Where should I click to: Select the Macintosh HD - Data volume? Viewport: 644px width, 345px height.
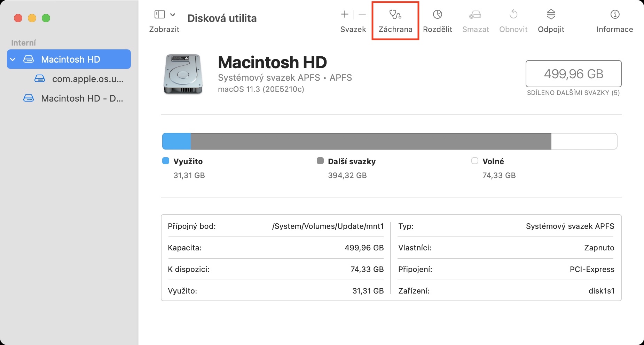tap(82, 98)
